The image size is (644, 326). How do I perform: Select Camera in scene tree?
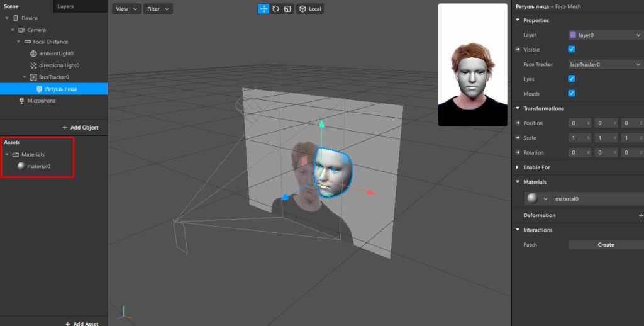point(36,30)
